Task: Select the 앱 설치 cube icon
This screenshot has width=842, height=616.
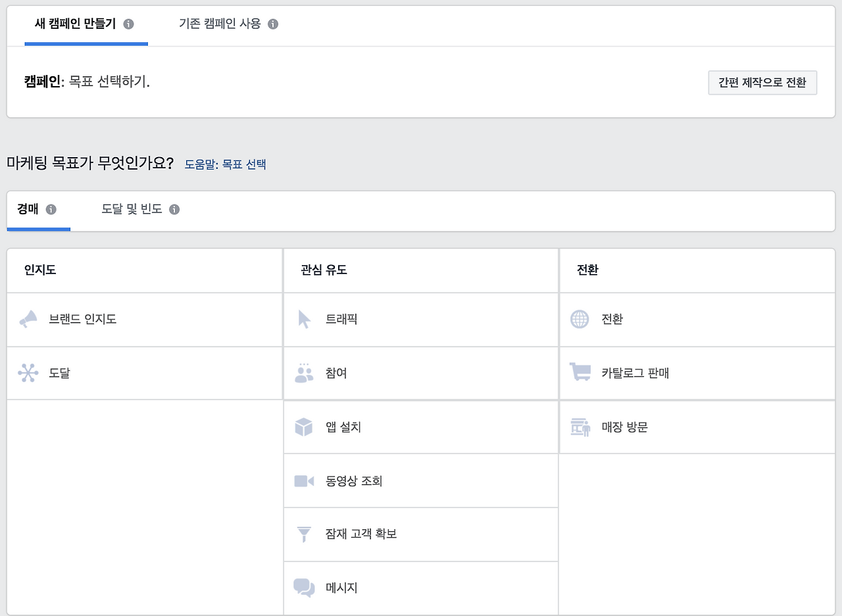Action: [304, 427]
